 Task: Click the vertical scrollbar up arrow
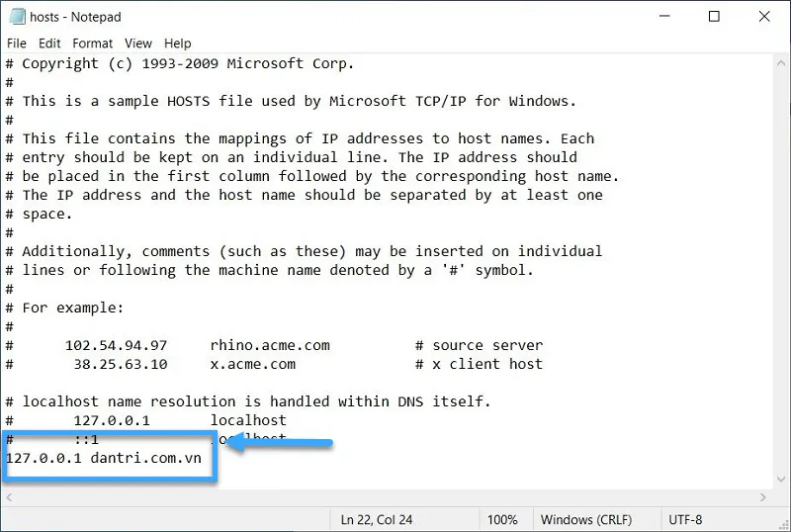pyautogui.click(x=781, y=63)
